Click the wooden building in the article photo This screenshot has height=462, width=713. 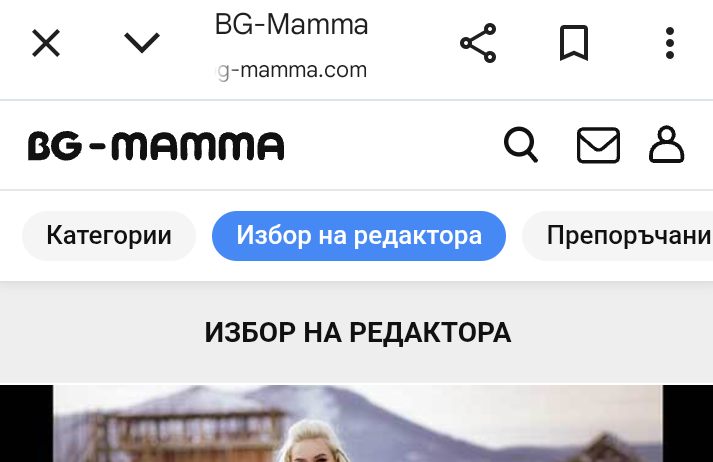click(x=184, y=430)
